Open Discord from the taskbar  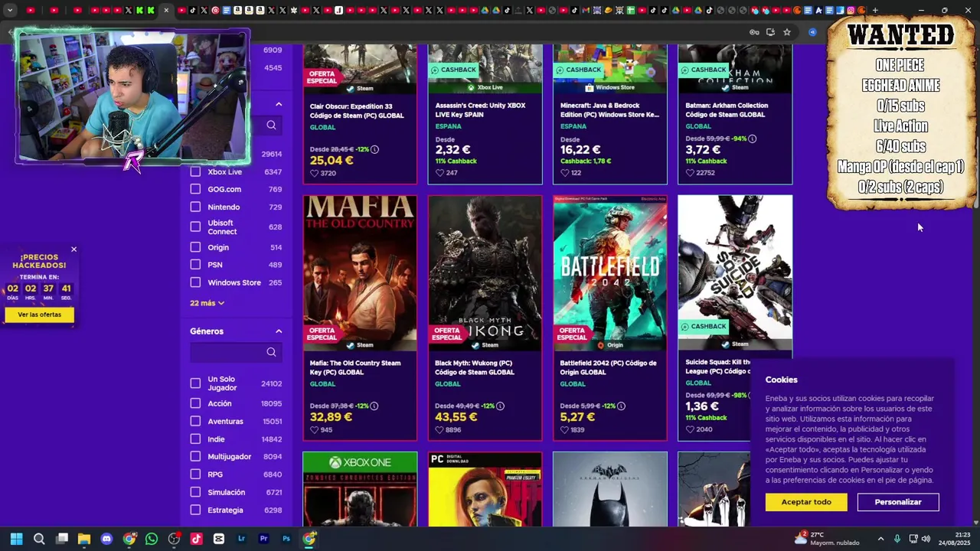pyautogui.click(x=106, y=539)
